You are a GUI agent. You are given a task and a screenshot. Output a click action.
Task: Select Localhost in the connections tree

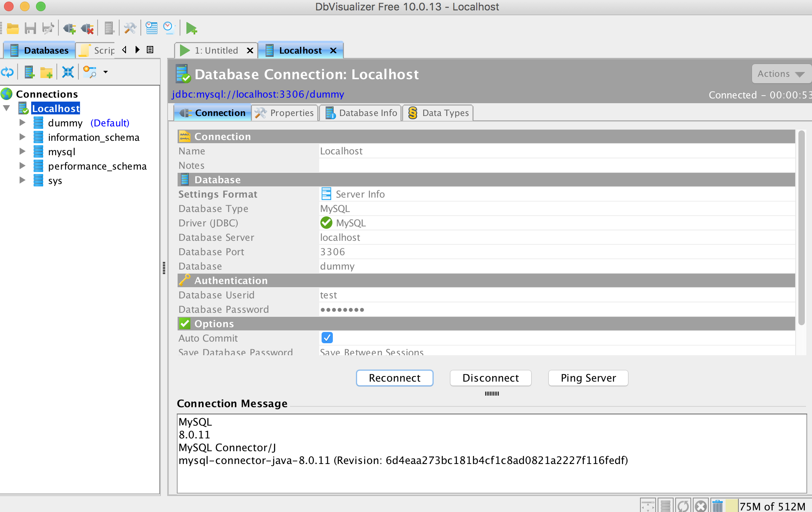(x=56, y=108)
